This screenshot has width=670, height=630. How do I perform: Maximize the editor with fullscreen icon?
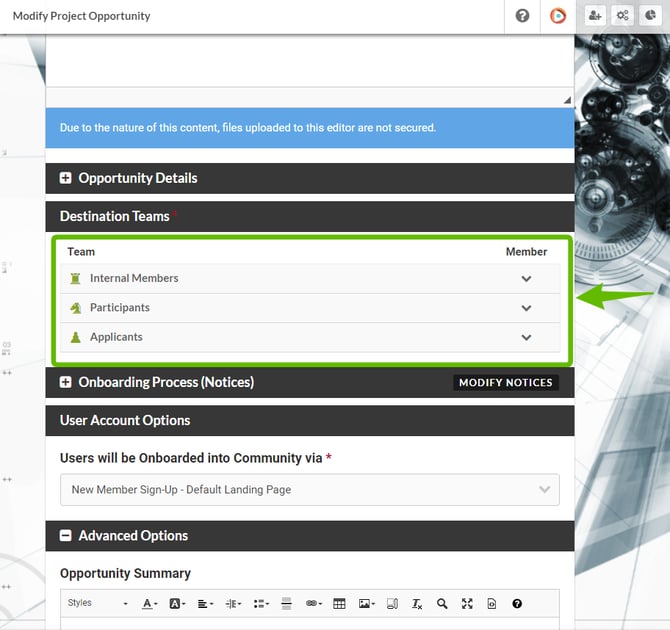click(x=467, y=604)
